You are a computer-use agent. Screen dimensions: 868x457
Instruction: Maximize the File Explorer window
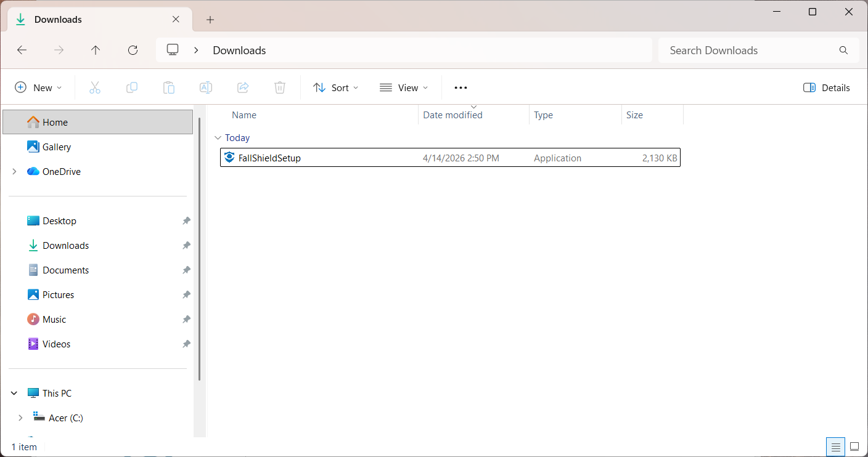tap(813, 12)
